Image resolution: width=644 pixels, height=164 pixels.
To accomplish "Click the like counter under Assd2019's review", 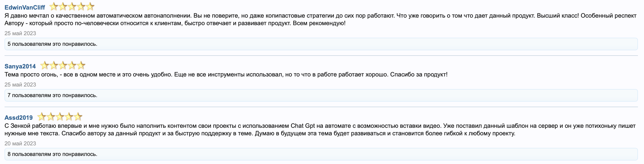I will [x=52, y=154].
